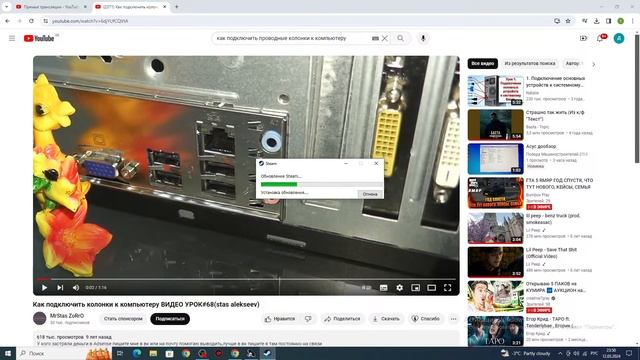Screen dimensions: 640x360
Task: Close the Steam update dialog
Action: [376, 163]
